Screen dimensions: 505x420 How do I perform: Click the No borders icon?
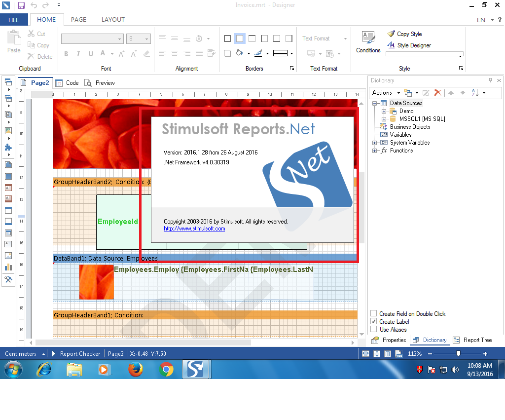240,38
